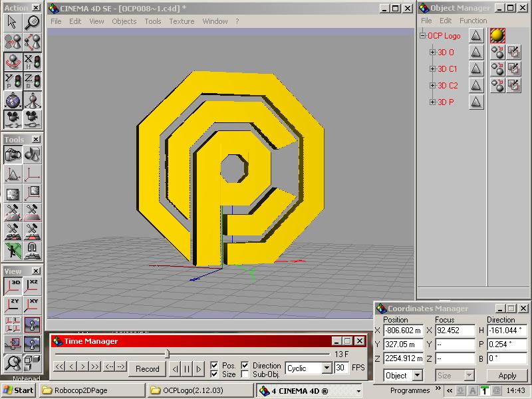Click the magnifier tool in Action palette
This screenshot has width=532, height=399.
pos(33,22)
